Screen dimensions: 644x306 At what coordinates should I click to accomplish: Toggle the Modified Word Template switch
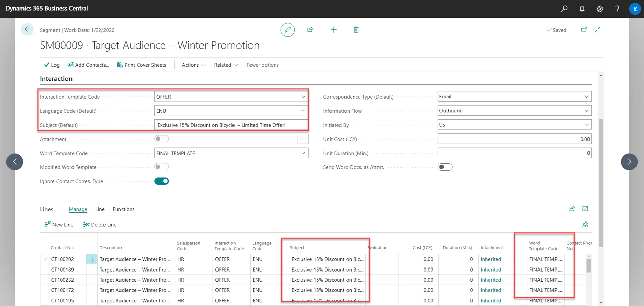(162, 167)
